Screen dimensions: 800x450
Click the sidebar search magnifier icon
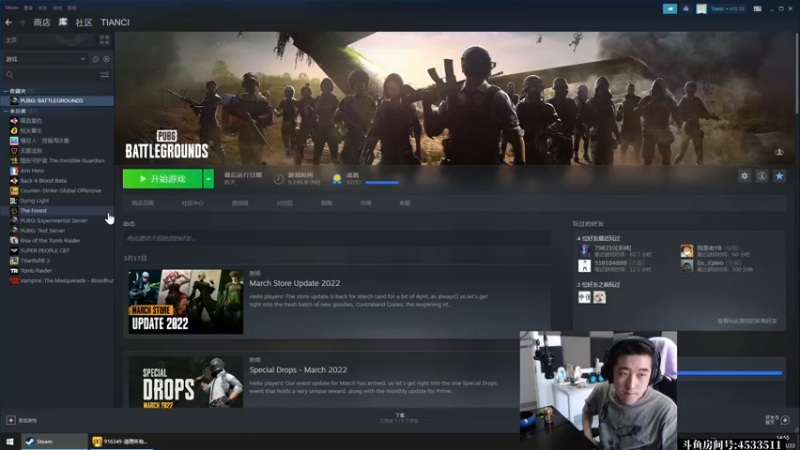[10, 75]
